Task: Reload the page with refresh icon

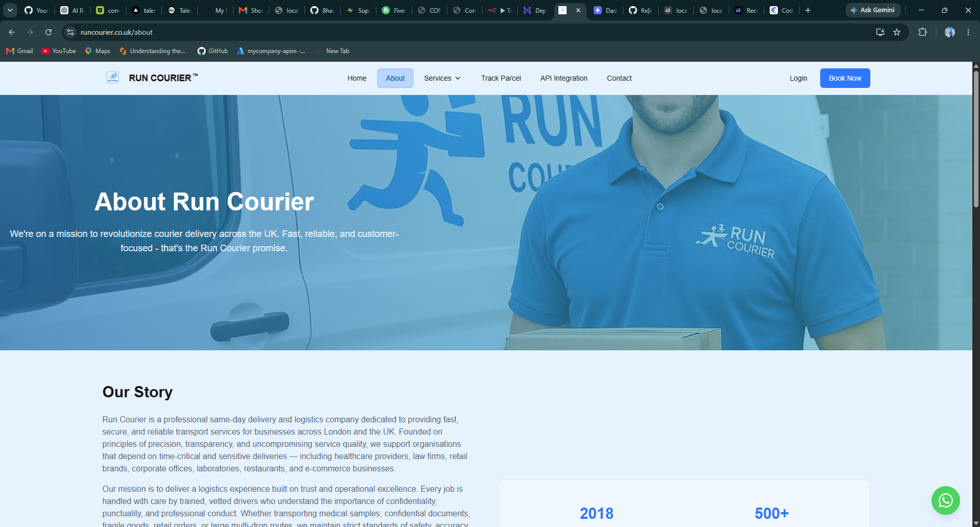Action: tap(48, 32)
